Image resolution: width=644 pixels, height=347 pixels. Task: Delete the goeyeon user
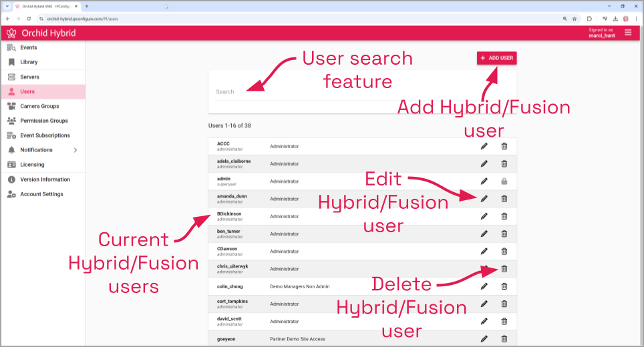[504, 339]
